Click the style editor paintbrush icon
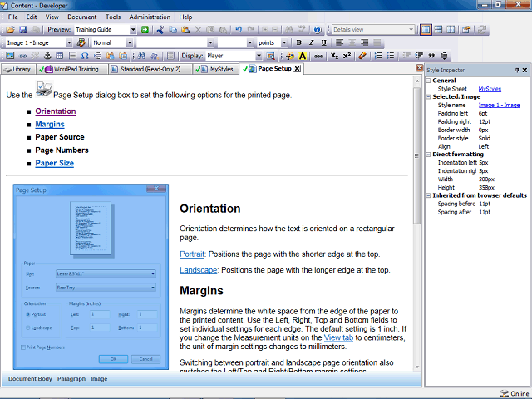The image size is (532, 399). coord(81,42)
